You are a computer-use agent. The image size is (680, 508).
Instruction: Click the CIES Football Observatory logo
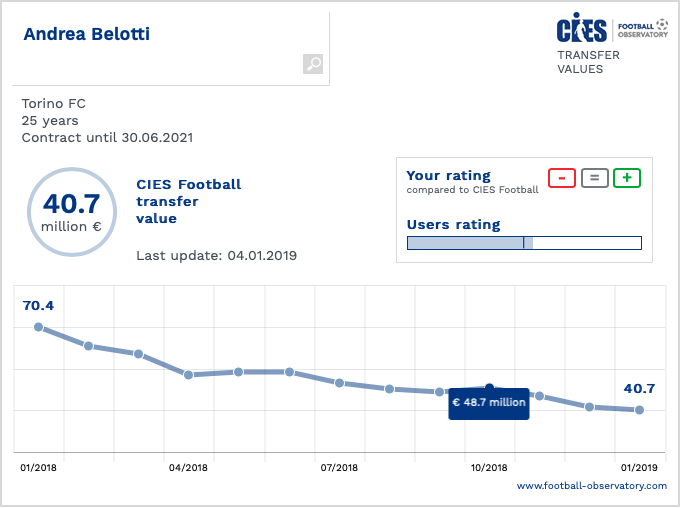[612, 27]
